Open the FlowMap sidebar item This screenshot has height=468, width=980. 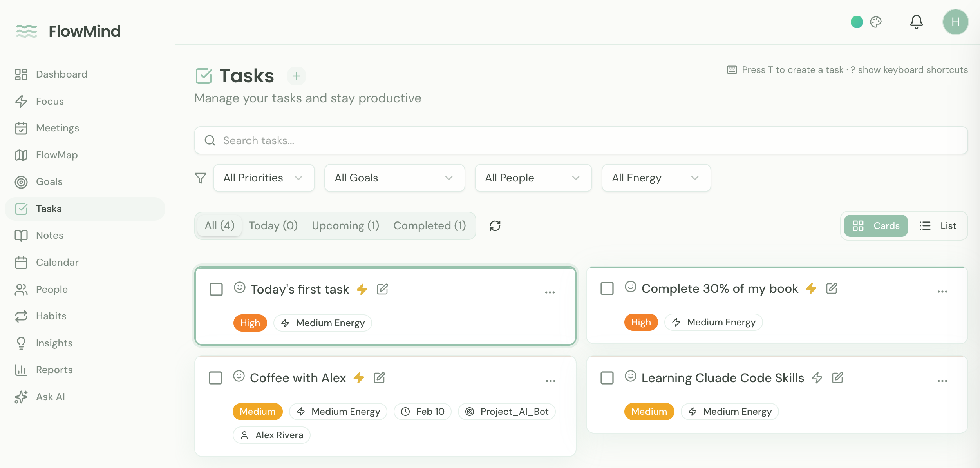(57, 155)
